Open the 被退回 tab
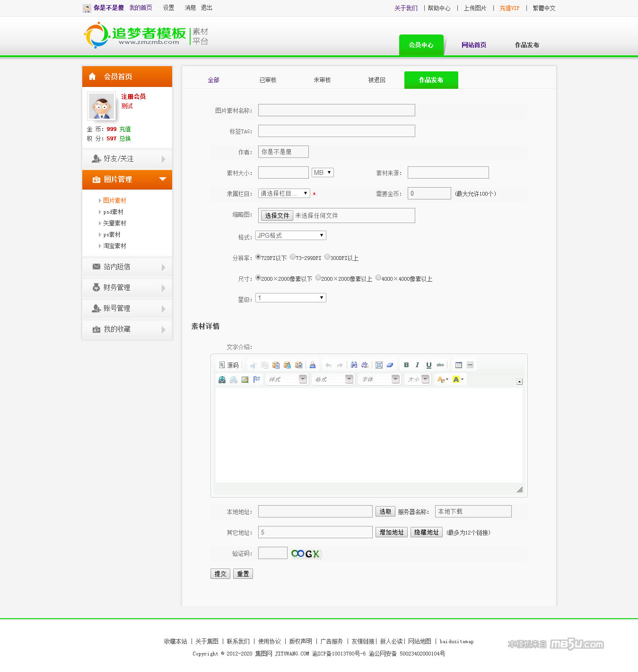 point(376,80)
